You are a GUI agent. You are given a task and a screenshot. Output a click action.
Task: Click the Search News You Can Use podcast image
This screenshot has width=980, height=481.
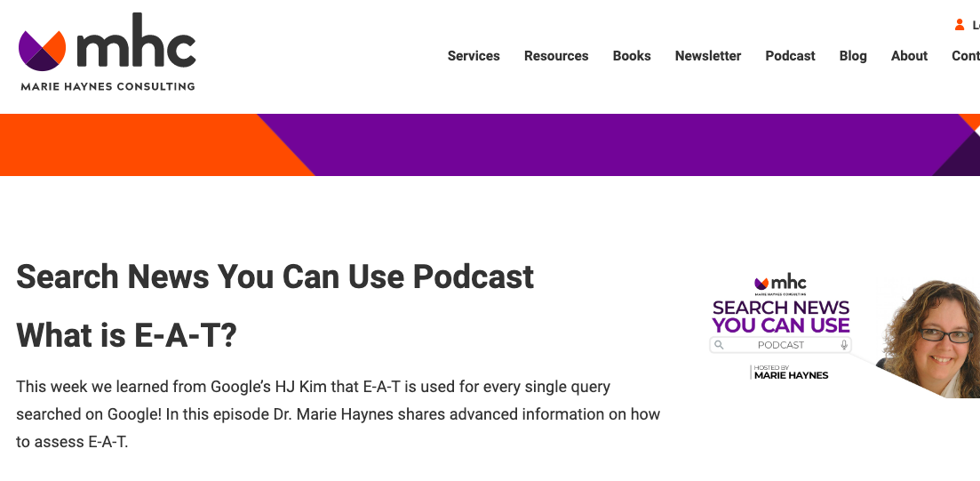[x=844, y=336]
